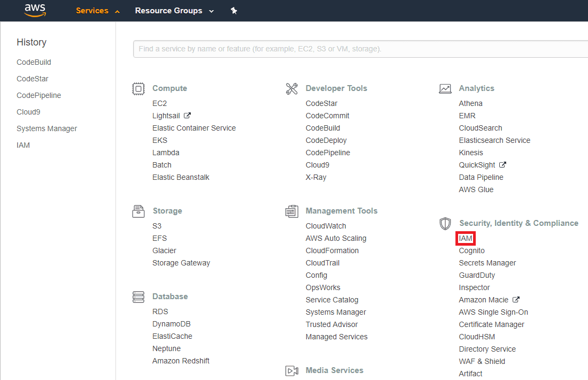
Task: Open Trusted Advisor
Action: [x=331, y=324]
